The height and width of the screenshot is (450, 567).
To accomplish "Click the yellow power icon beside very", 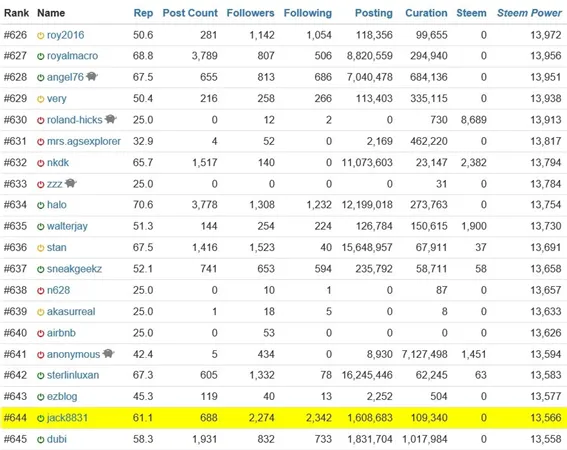I will click(x=40, y=99).
